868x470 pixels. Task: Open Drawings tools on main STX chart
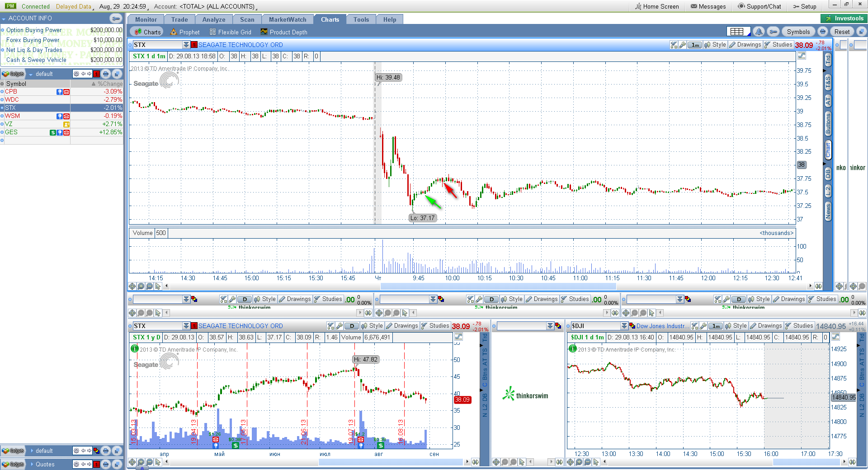745,45
